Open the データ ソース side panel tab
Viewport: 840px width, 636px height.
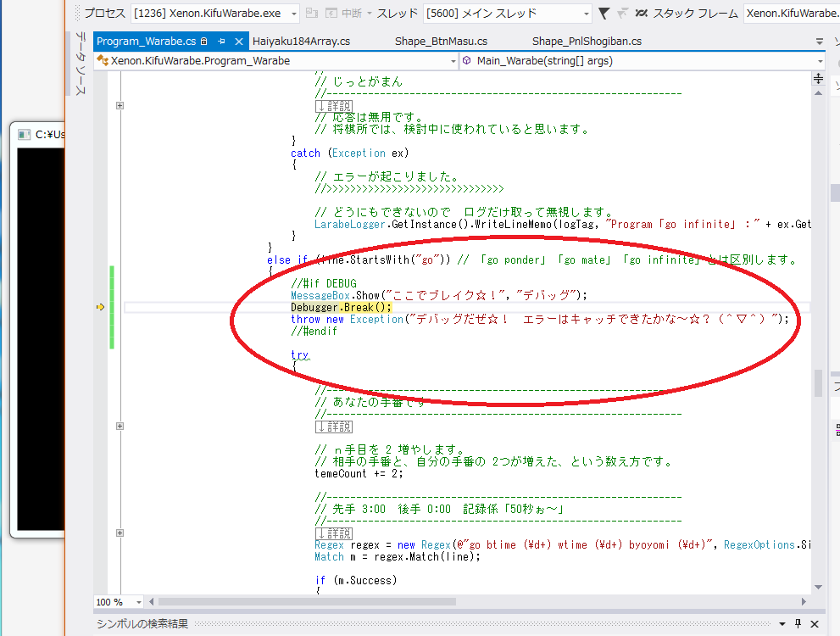click(81, 64)
